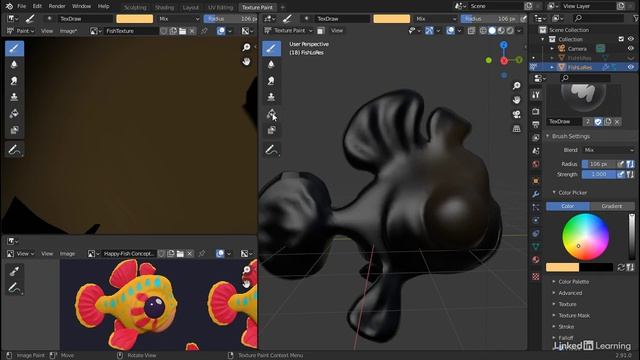Select Smear tool in 3D viewport toolbar
The width and height of the screenshot is (640, 360).
tap(271, 81)
